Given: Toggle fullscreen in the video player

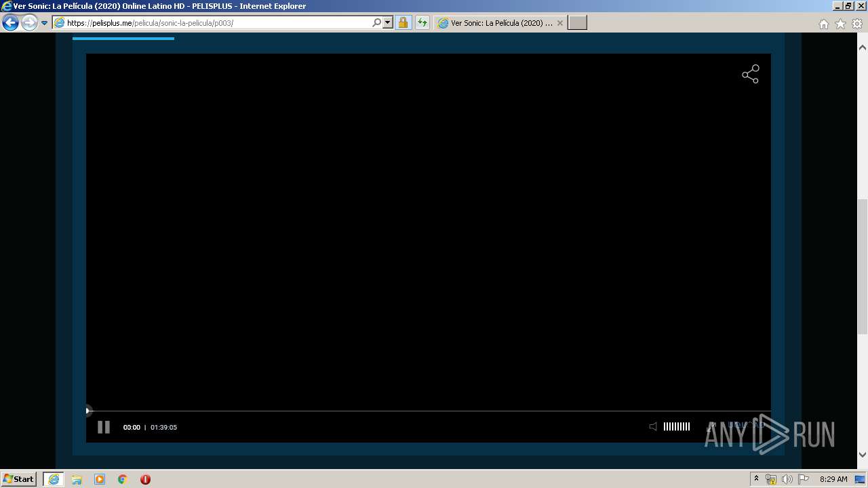Looking at the screenshot, I should pos(711,426).
